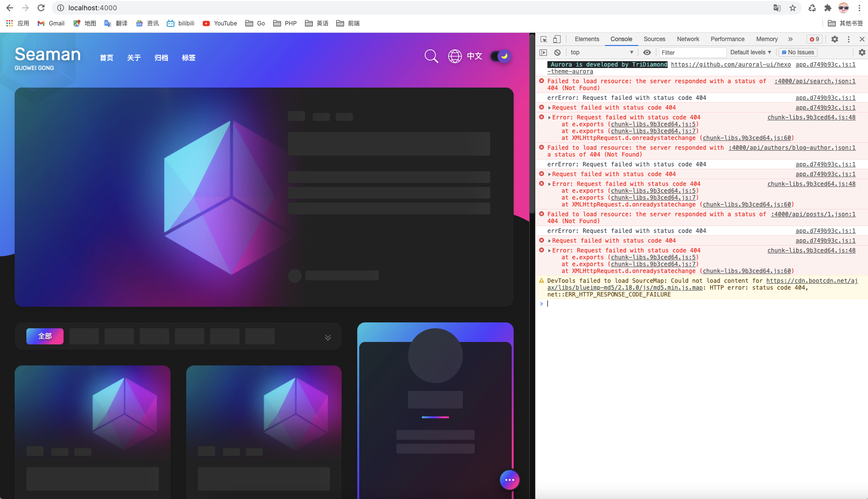Viewport: 868px width, 499px height.
Task: Click the globe language icon in header
Action: tap(455, 56)
